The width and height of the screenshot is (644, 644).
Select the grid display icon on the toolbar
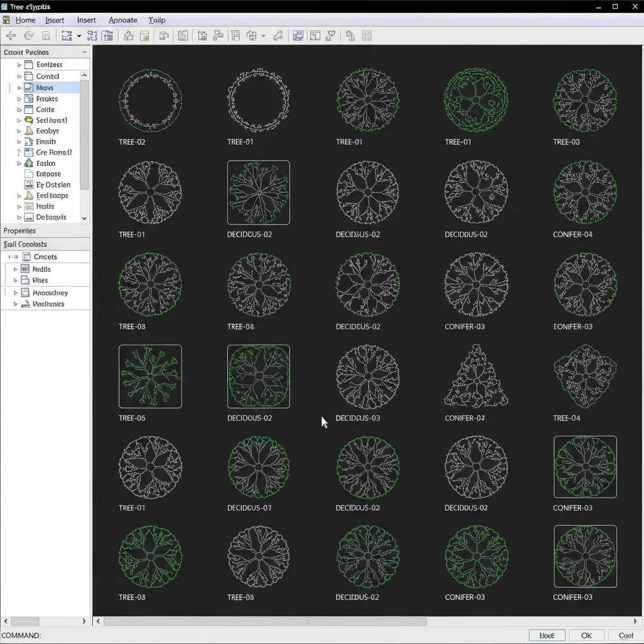298,36
